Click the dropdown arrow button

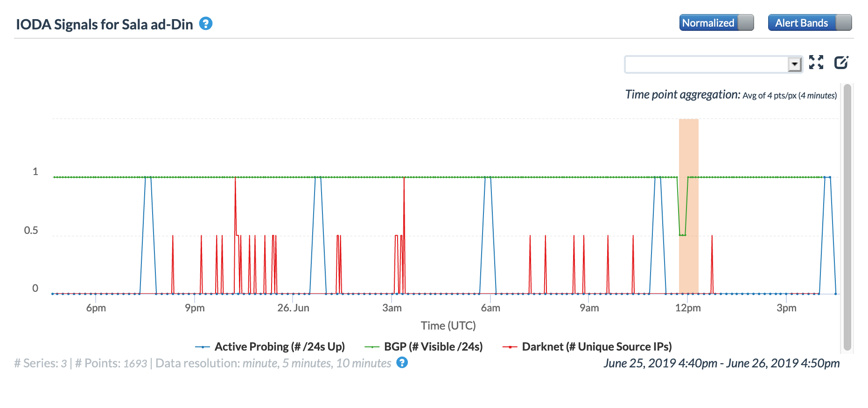(794, 64)
